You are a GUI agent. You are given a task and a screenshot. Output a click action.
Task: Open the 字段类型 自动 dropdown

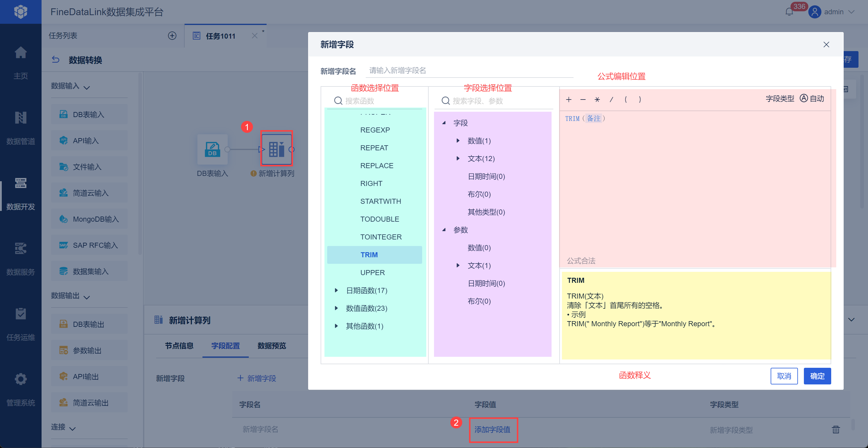click(812, 98)
